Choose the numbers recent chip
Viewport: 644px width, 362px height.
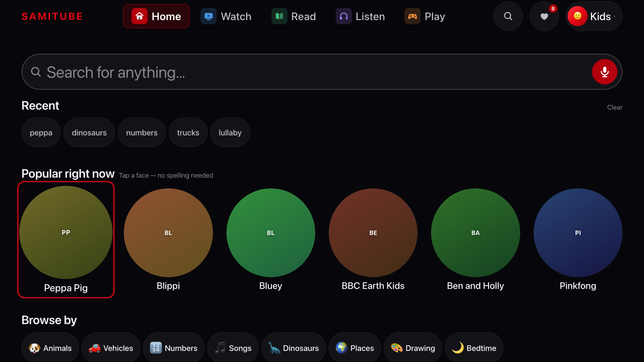click(142, 132)
